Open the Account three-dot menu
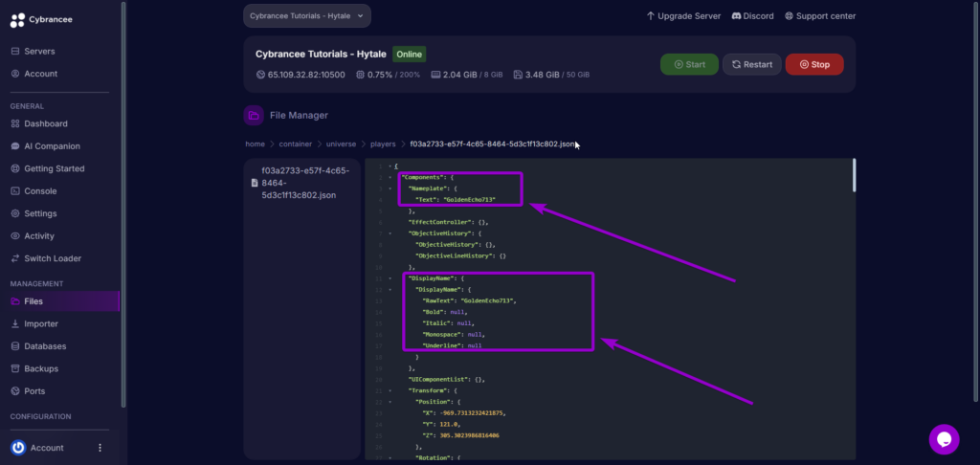The width and height of the screenshot is (980, 465). pos(100,448)
